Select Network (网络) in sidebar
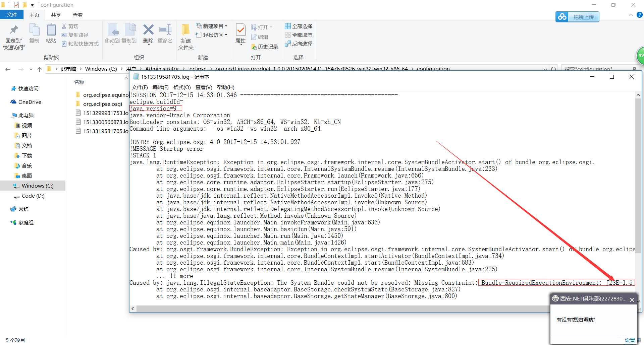This screenshot has width=644, height=345. (19, 209)
